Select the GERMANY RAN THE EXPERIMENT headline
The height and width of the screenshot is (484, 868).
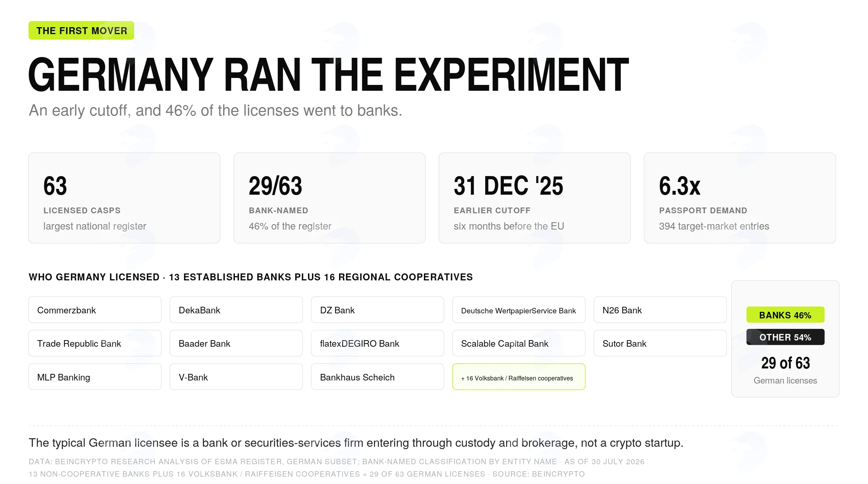click(329, 75)
